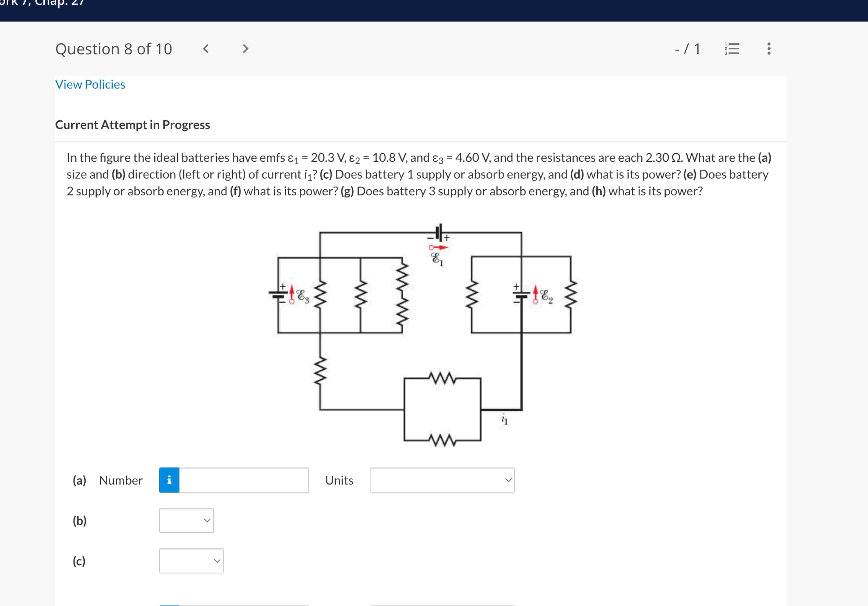Expand the part (b) direction dropdown
868x606 pixels.
coord(186,520)
